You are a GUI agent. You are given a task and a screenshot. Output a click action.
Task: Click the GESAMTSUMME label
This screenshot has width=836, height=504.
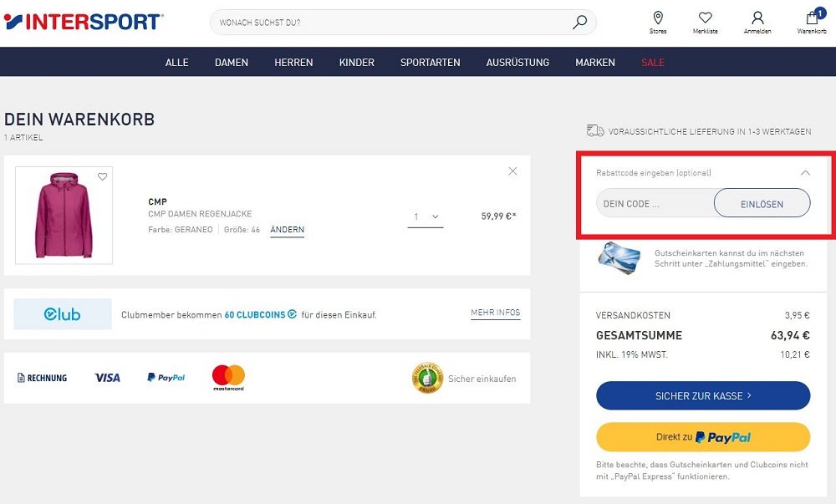click(x=639, y=335)
